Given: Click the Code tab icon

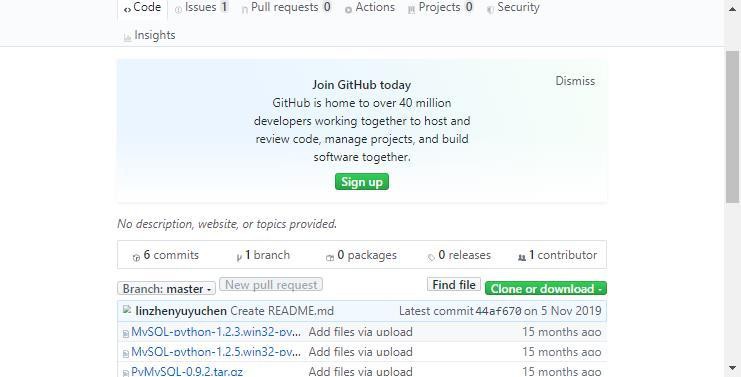Looking at the screenshot, I should coord(127,9).
